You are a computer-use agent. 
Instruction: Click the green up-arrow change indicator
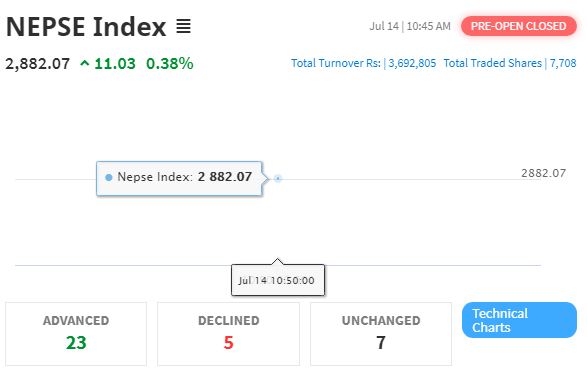tap(85, 64)
